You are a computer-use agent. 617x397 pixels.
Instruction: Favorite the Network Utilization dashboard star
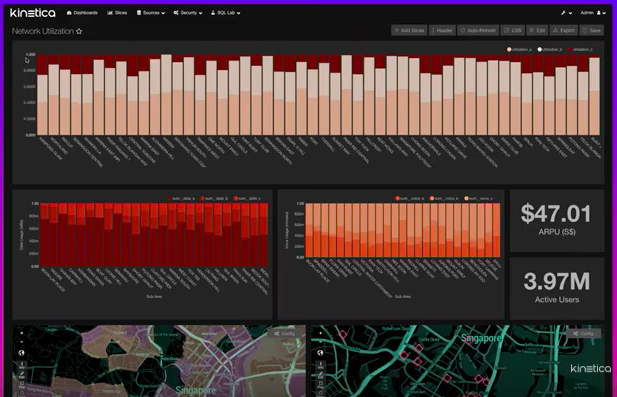tap(79, 31)
